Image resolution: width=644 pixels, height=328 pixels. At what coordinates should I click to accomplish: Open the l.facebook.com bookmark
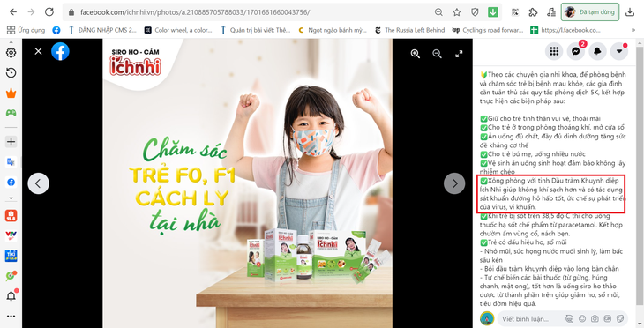(x=565, y=30)
